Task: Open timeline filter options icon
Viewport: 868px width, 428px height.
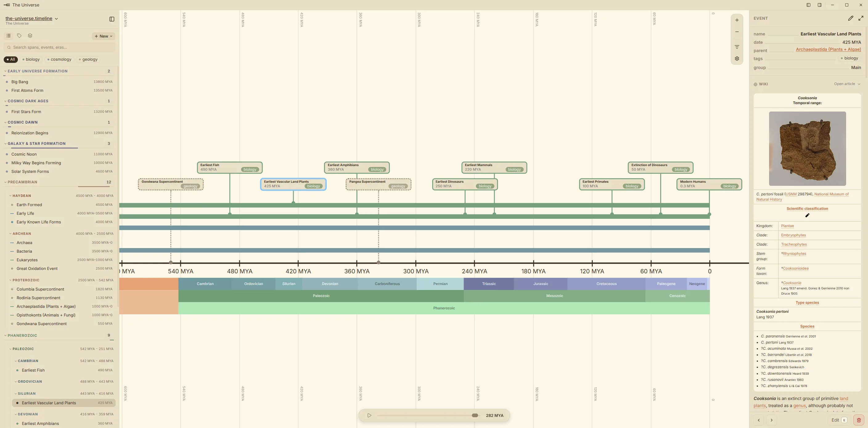Action: click(737, 47)
